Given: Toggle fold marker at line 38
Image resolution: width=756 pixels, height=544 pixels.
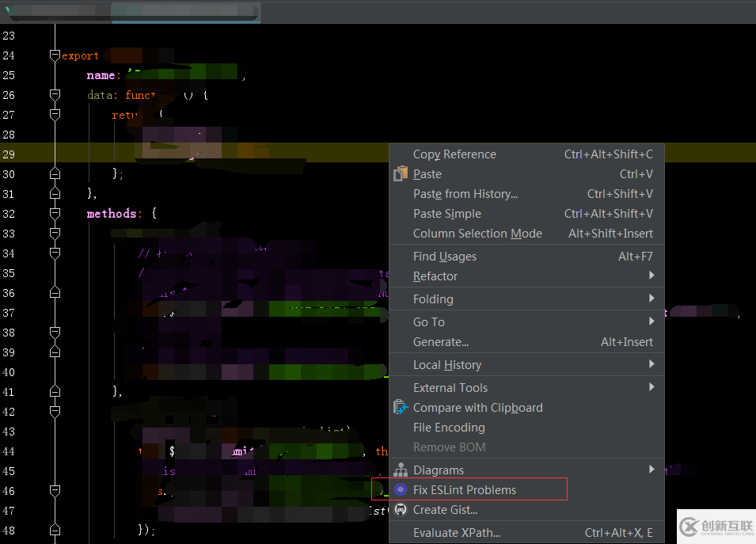Looking at the screenshot, I should [x=55, y=333].
